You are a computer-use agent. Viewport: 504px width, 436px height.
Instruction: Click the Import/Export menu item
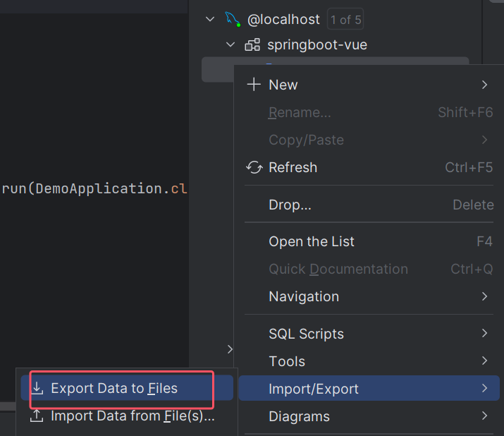[314, 389]
